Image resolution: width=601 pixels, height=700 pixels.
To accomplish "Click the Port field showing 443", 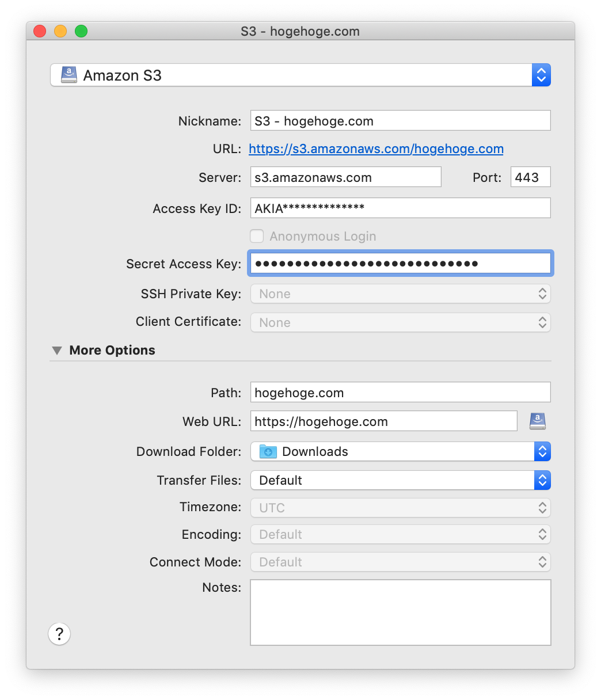I will coord(531,177).
